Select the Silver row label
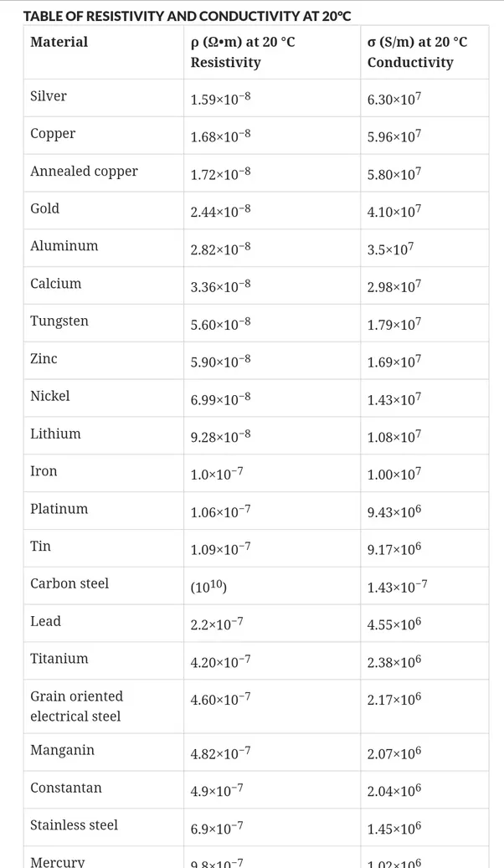Viewport: 504px width, 868px height. (x=49, y=96)
